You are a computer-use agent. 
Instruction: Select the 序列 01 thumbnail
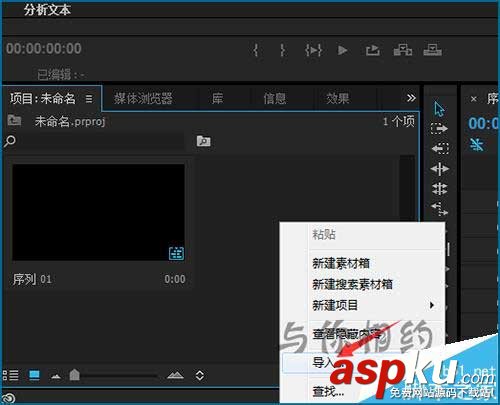pyautogui.click(x=98, y=212)
